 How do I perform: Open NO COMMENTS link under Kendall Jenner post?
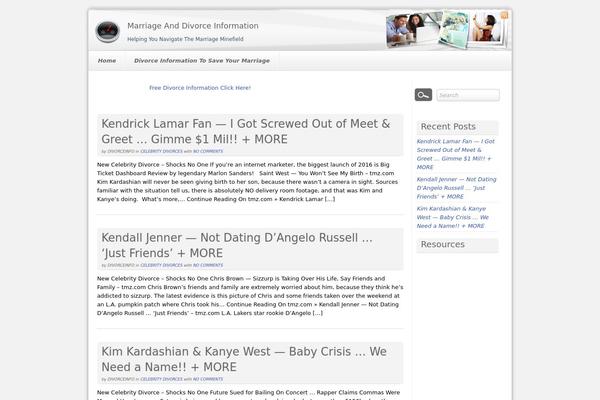click(x=208, y=265)
